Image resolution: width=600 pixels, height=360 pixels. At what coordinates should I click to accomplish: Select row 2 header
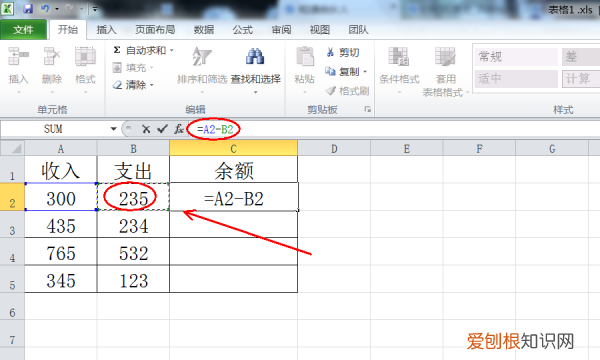[x=12, y=197]
